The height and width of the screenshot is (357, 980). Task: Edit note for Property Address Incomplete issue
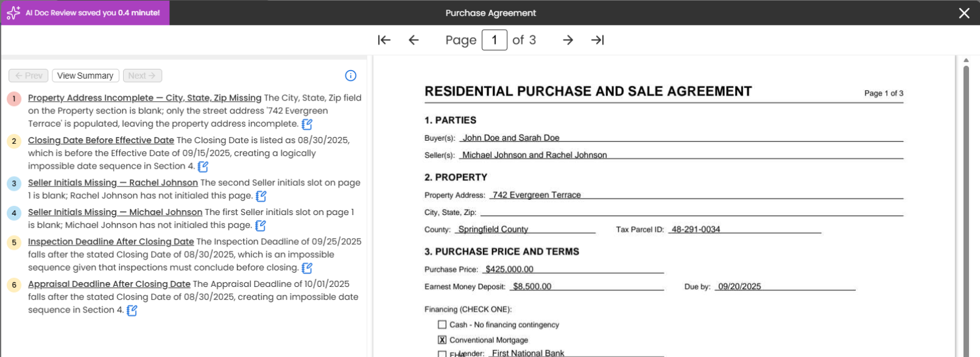pyautogui.click(x=307, y=124)
